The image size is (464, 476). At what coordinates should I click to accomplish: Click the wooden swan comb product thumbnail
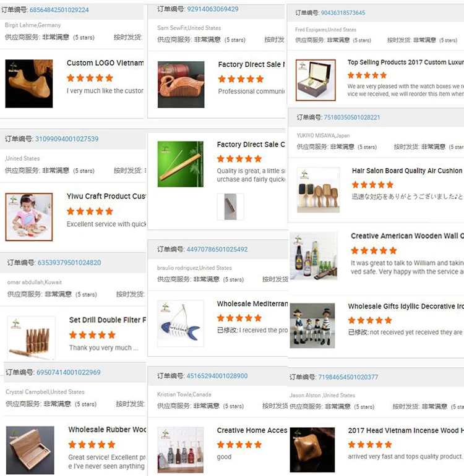coord(181,85)
